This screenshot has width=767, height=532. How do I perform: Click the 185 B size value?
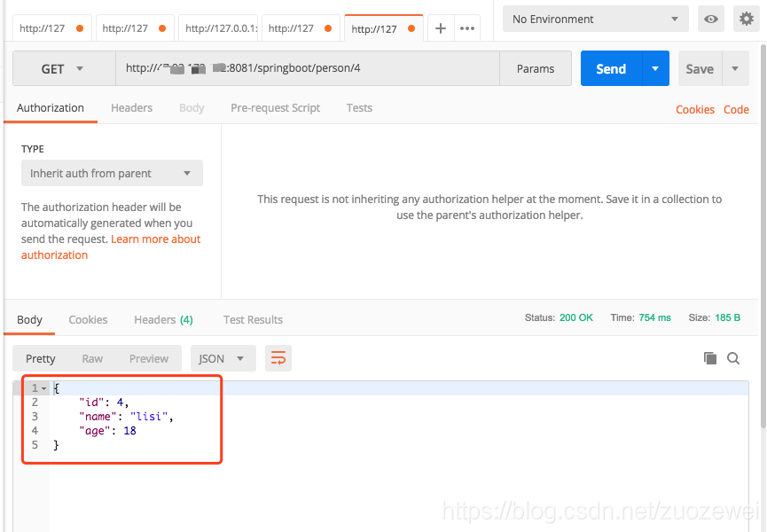[x=727, y=317]
